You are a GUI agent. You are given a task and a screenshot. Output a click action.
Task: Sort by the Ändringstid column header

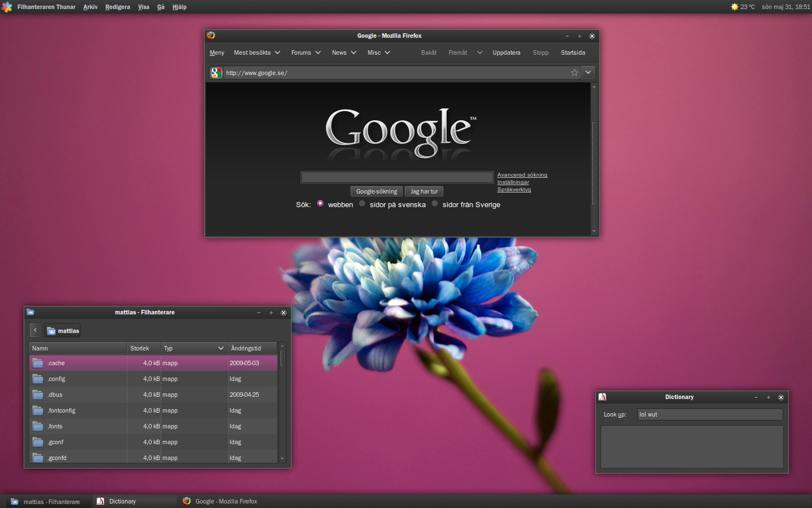point(253,348)
